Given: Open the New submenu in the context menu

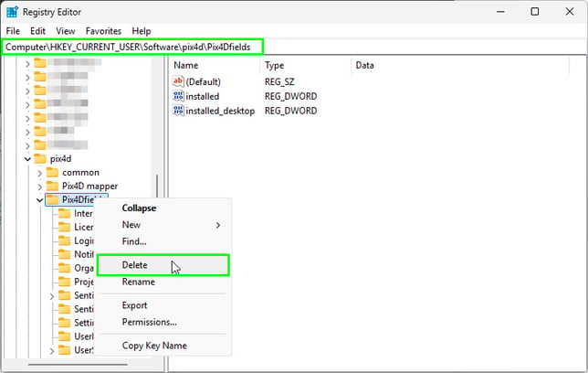Looking at the screenshot, I should [x=163, y=225].
